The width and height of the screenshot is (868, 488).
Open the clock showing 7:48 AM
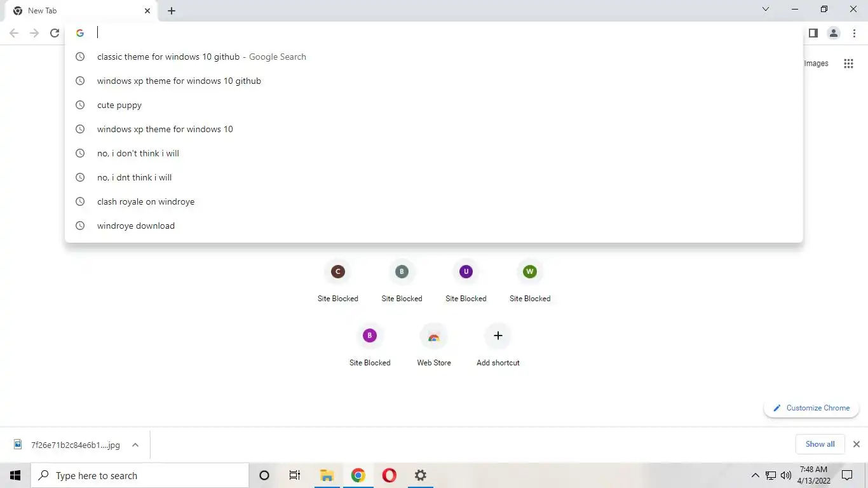[814, 475]
